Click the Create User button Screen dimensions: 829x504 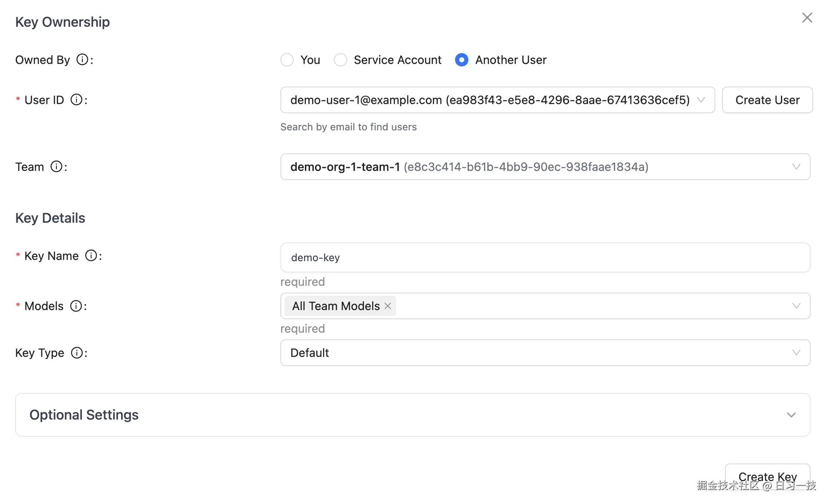tap(767, 100)
